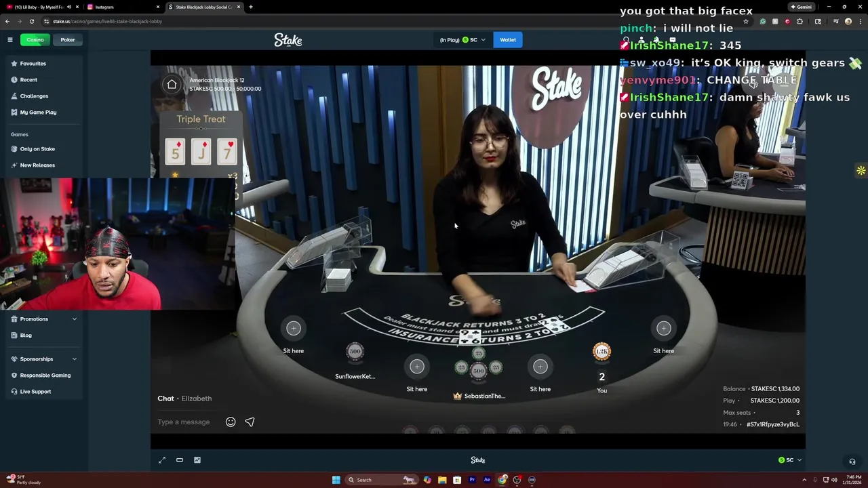Click the Stake logo in header
The image size is (868, 488).
tap(288, 41)
